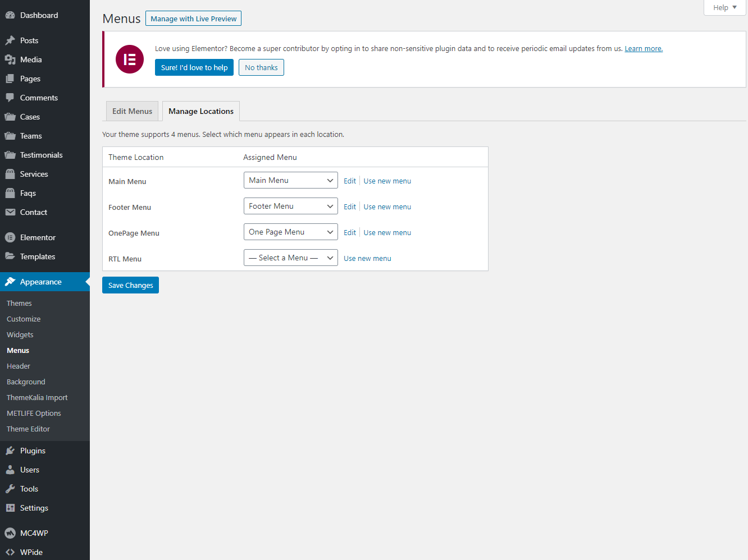748x560 pixels.
Task: Open the Main Menu assigned menu dropdown
Action: coord(290,180)
